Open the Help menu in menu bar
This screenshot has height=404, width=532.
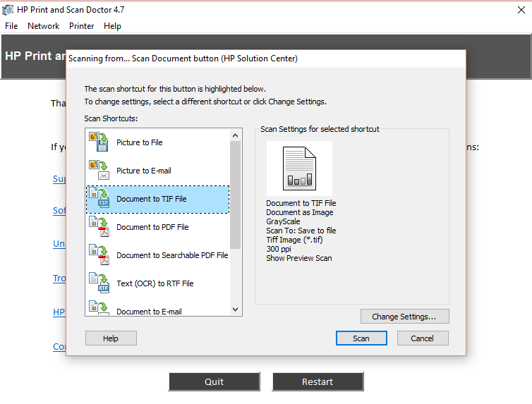pyautogui.click(x=112, y=26)
